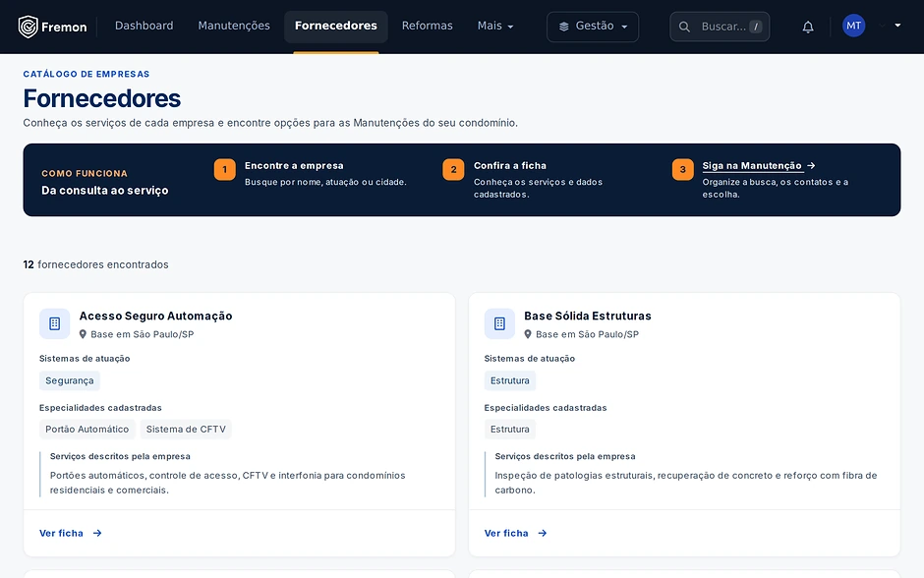This screenshot has height=578, width=924.
Task: Click the Estrutura tag under Especialidades cadastradas
Action: point(510,429)
